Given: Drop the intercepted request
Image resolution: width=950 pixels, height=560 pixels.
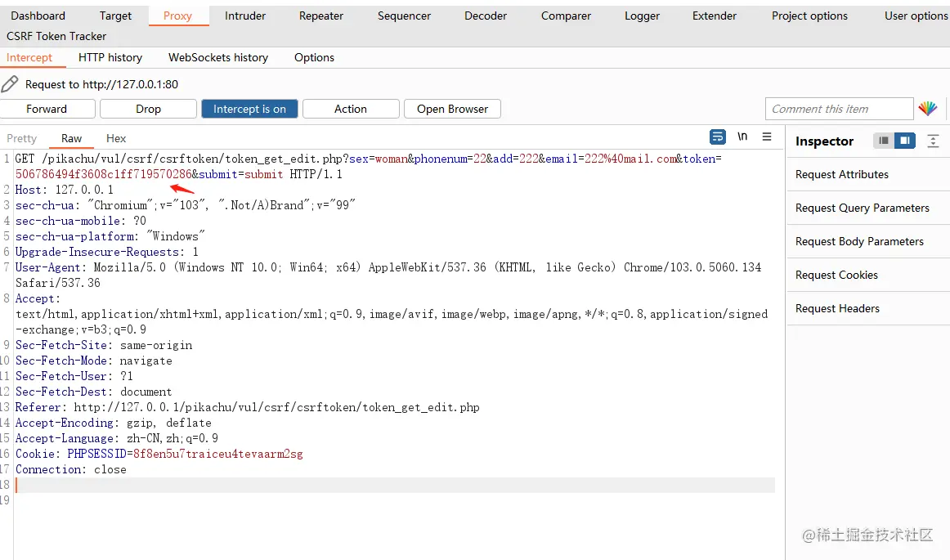Looking at the screenshot, I should coord(148,109).
